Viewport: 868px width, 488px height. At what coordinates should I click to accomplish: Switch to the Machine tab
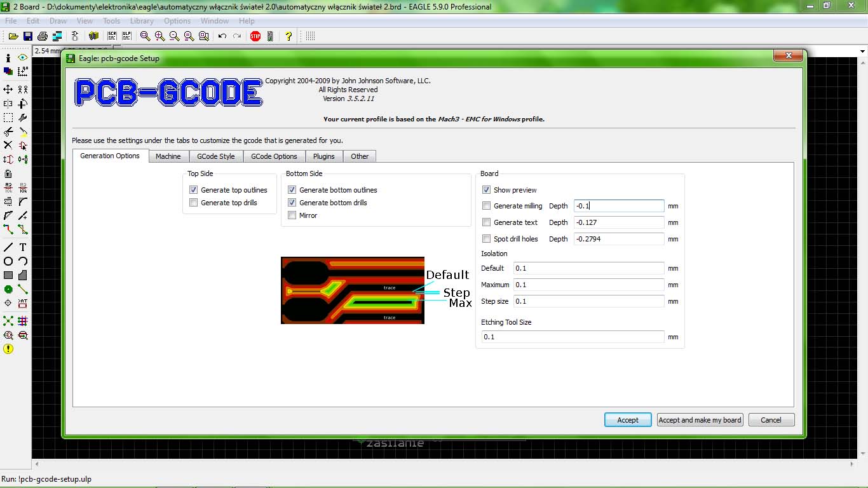168,156
